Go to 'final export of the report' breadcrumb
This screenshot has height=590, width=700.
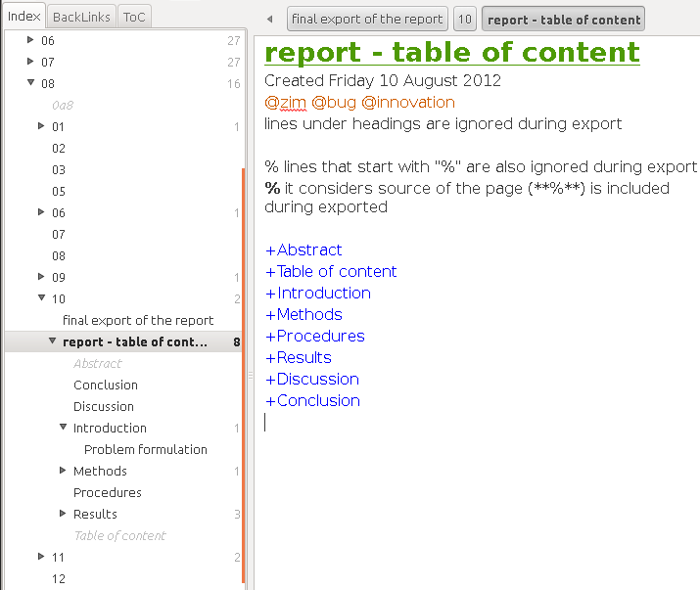[x=367, y=19]
